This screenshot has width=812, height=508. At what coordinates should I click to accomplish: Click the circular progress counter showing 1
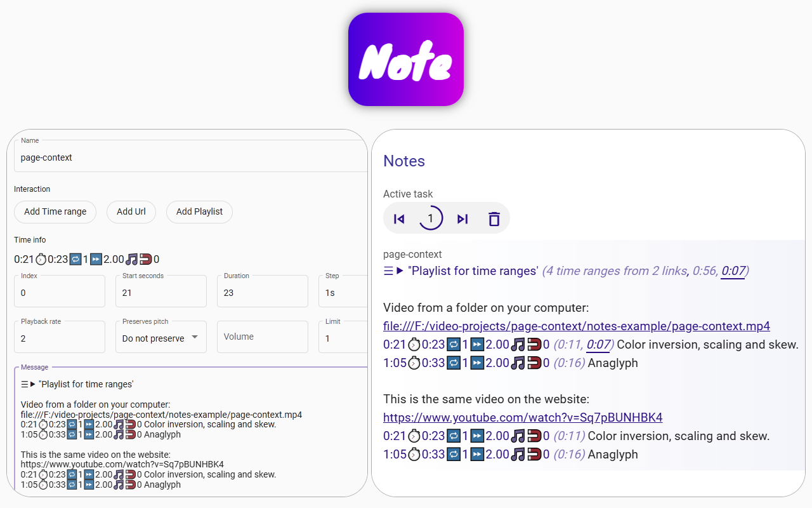[431, 218]
